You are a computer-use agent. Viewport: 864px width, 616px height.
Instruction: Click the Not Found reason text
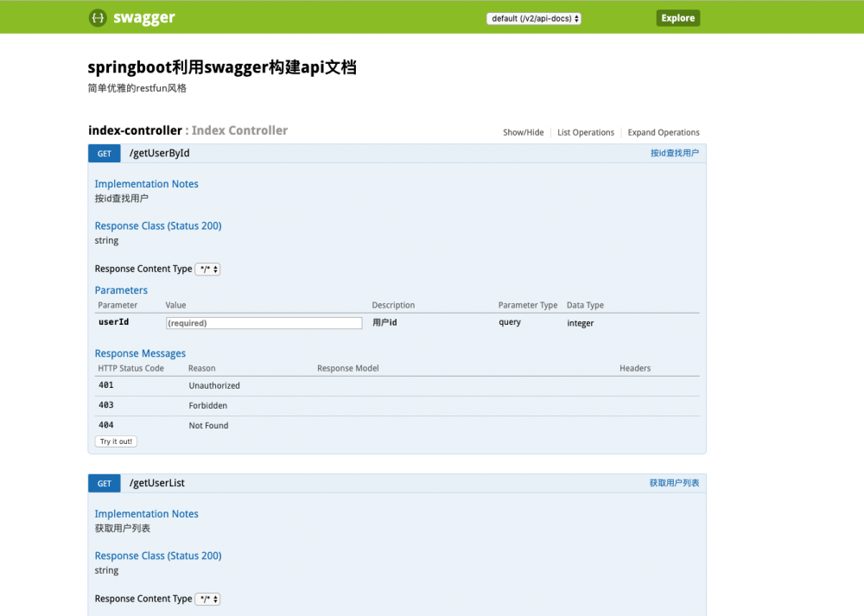point(208,425)
